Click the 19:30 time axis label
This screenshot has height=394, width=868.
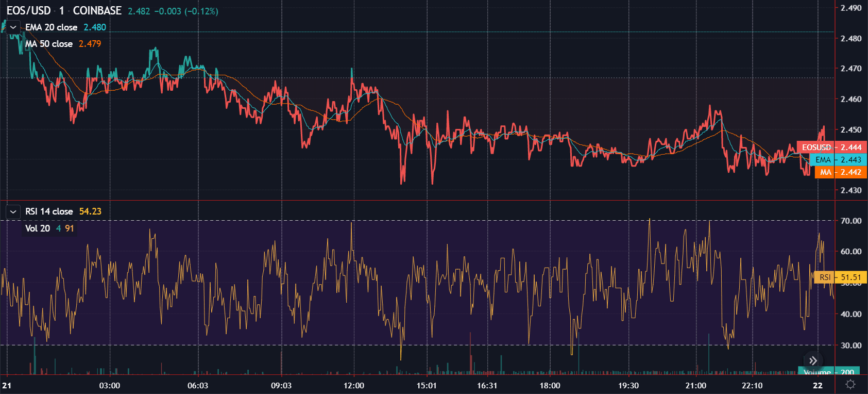coord(628,386)
